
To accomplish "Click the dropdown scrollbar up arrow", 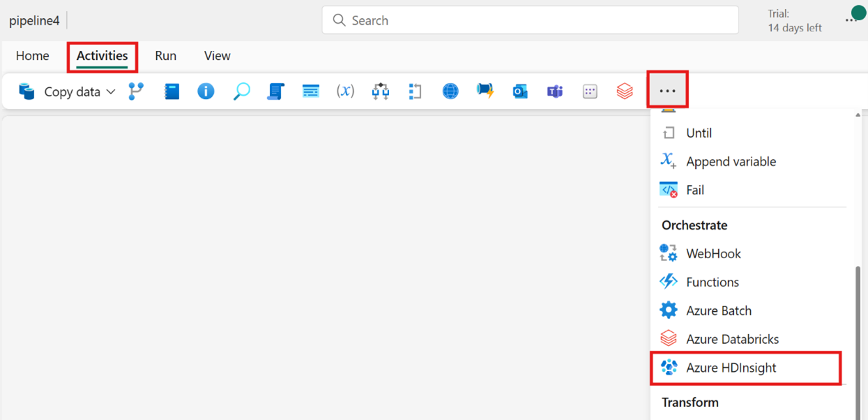I will coord(858,115).
